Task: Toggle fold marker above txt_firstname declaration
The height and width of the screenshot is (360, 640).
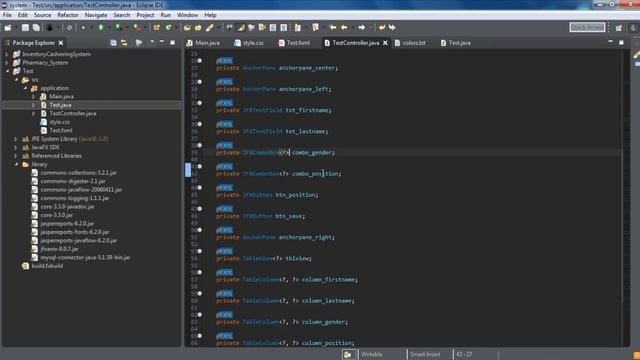Action: 200,103
